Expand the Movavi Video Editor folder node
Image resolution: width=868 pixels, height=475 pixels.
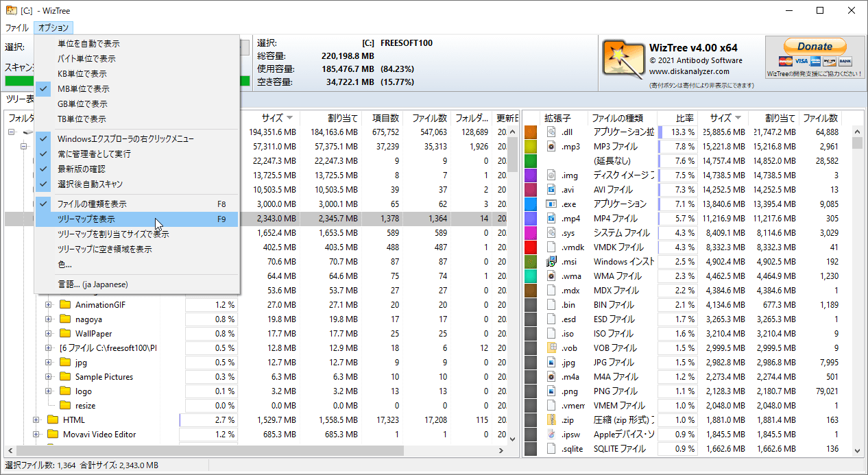36,434
